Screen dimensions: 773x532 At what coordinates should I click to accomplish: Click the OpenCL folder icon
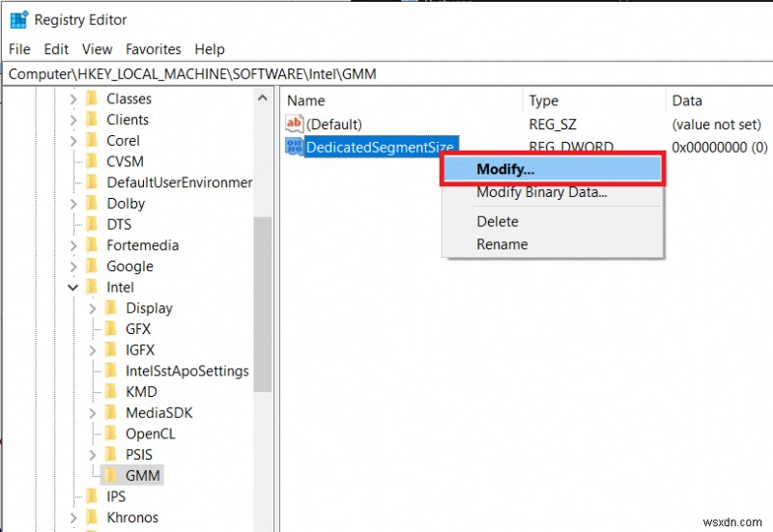(111, 434)
